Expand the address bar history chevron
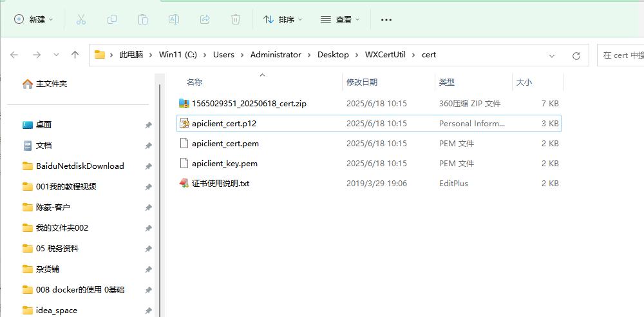This screenshot has height=317, width=644. 552,55
